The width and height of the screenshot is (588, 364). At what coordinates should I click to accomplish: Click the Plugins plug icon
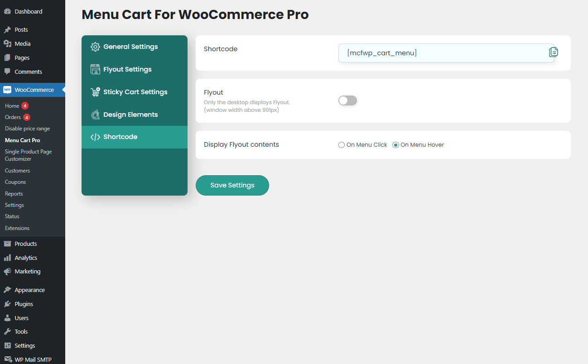[7, 304]
